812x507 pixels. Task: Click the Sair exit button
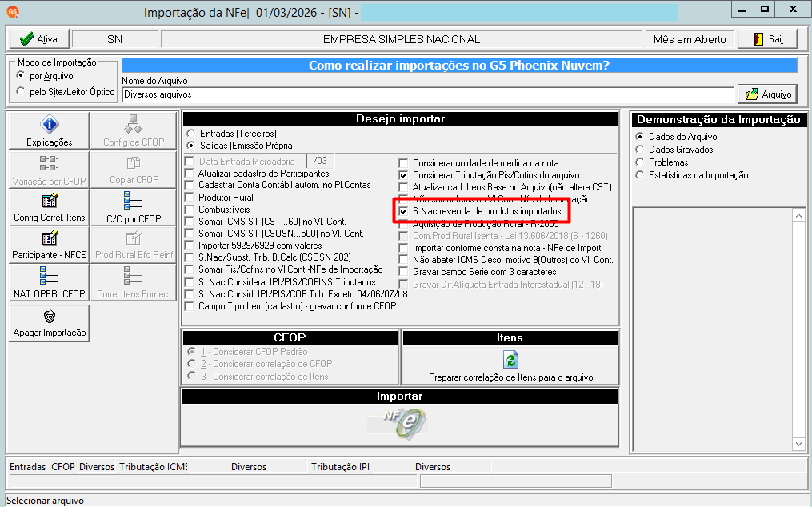coord(768,39)
